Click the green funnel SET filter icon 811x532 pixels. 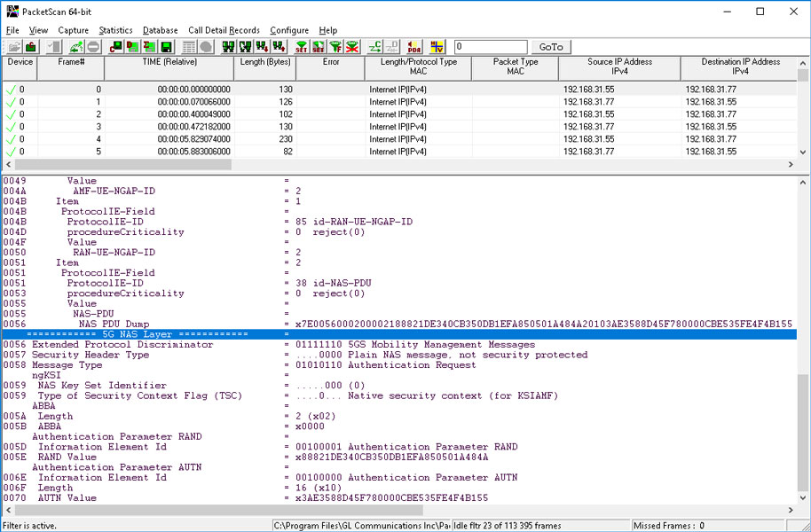coord(302,47)
